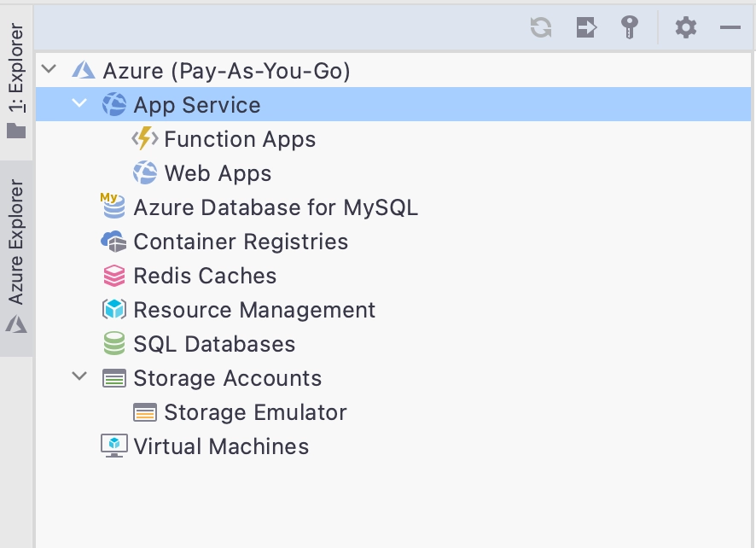Collapse the App Service node chevron
This screenshot has height=548, width=756.
(x=79, y=103)
